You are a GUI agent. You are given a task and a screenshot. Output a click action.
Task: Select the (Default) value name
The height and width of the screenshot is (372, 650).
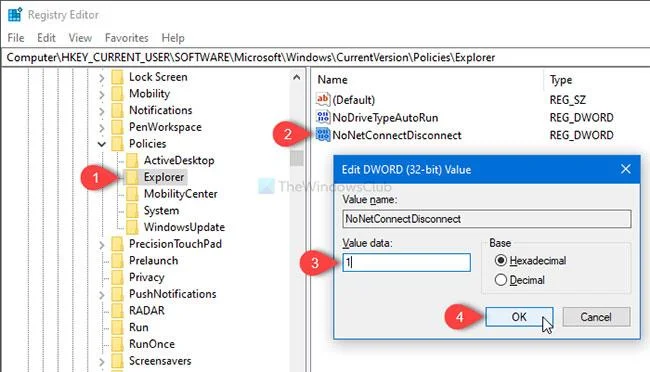pos(354,100)
